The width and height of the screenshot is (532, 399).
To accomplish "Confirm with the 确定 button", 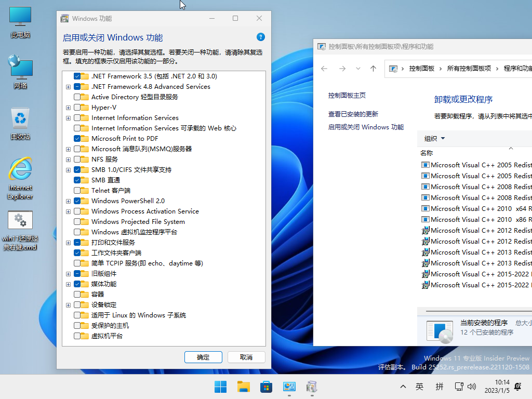I will [x=203, y=357].
